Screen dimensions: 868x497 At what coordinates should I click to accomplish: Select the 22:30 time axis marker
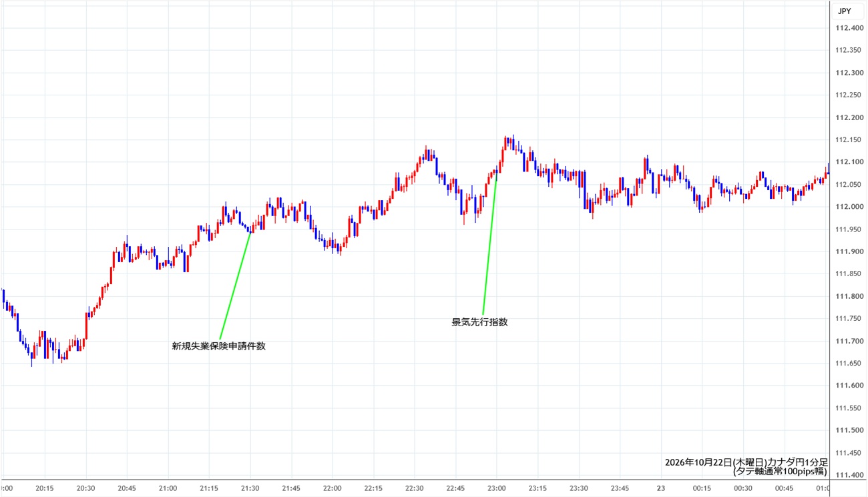tap(414, 488)
